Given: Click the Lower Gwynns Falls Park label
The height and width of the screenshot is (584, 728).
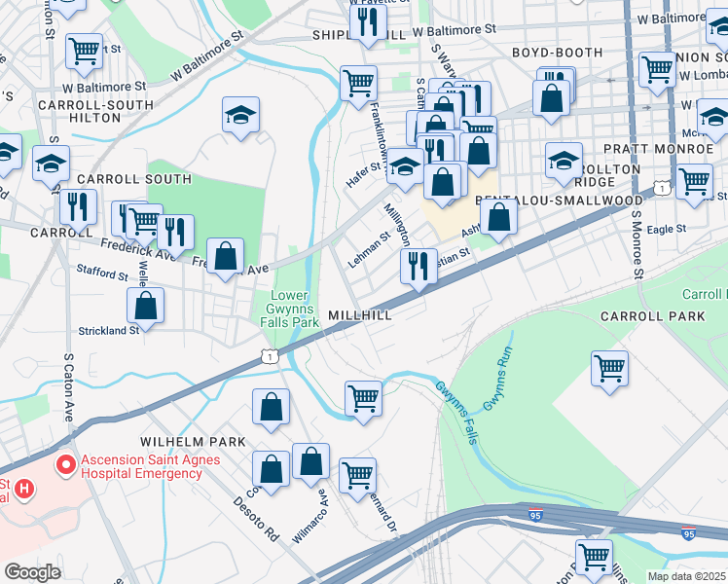Looking at the screenshot, I should click(289, 309).
